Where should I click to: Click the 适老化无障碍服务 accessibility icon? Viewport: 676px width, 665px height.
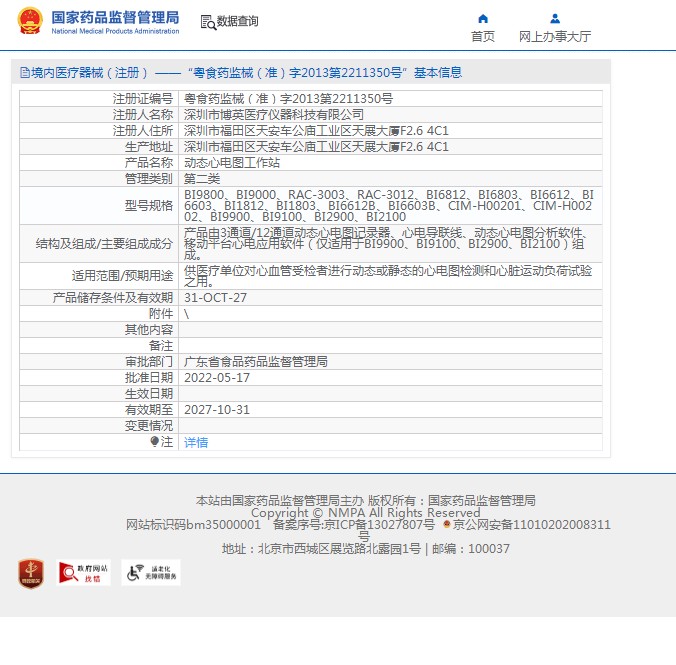(x=151, y=573)
